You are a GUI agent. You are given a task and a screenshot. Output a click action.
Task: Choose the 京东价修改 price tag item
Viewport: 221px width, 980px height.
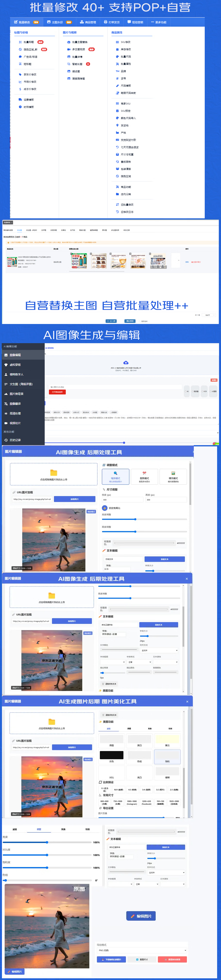click(x=27, y=75)
